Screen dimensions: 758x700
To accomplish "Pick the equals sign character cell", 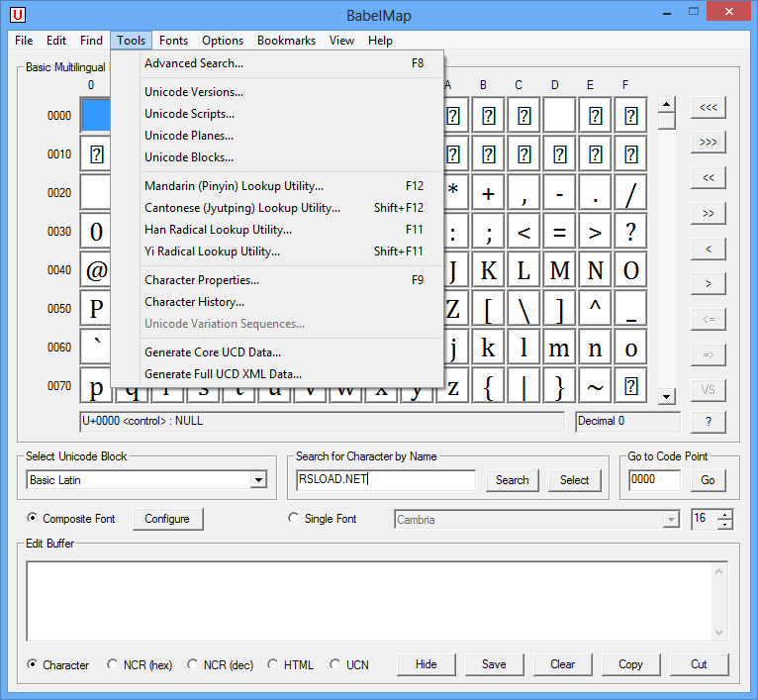I will coord(559,232).
